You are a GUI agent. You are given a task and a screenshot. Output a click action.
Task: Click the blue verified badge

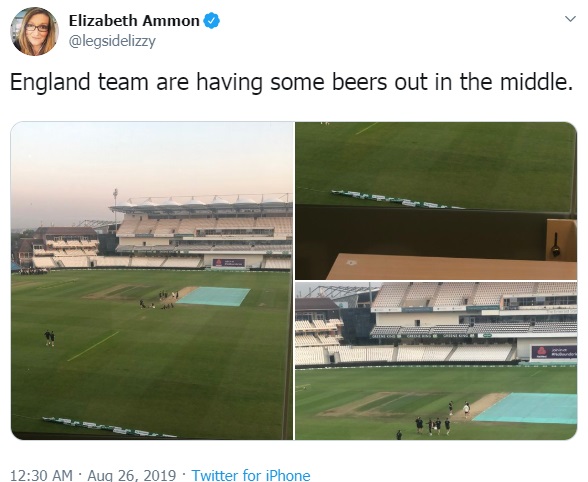[211, 21]
